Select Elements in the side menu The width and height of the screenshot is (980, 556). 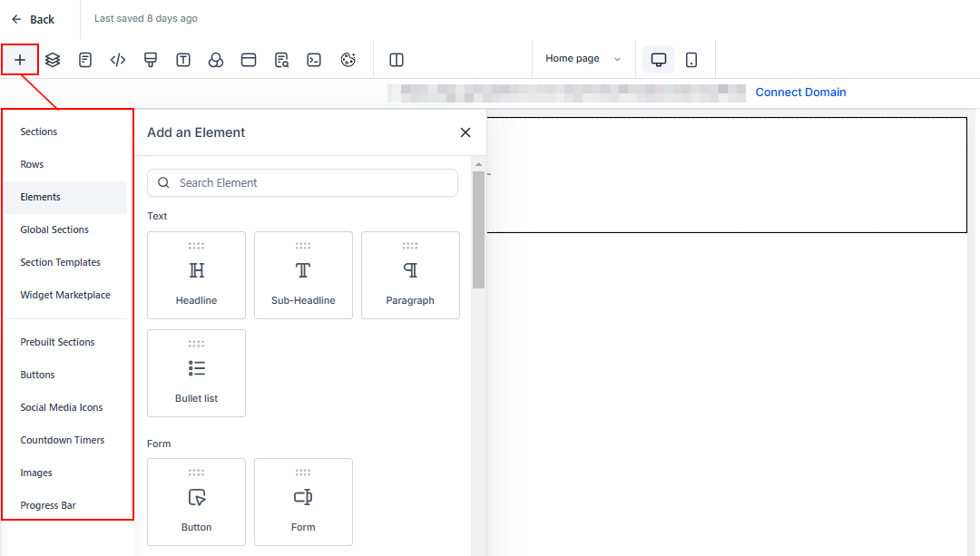pos(65,198)
